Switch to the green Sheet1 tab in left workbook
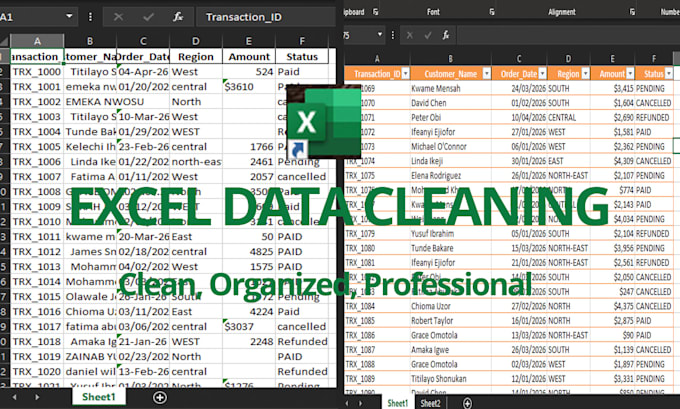Screen dimensions: 680x409 99,397
